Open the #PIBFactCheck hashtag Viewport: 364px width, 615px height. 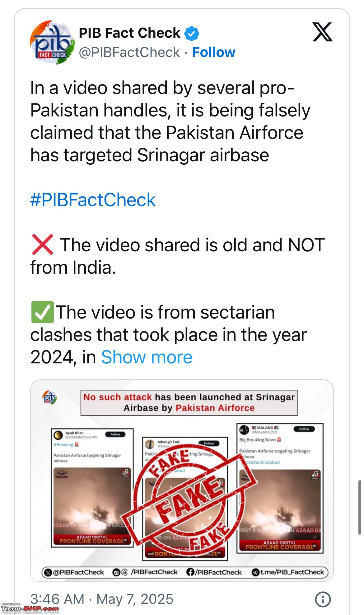(93, 200)
